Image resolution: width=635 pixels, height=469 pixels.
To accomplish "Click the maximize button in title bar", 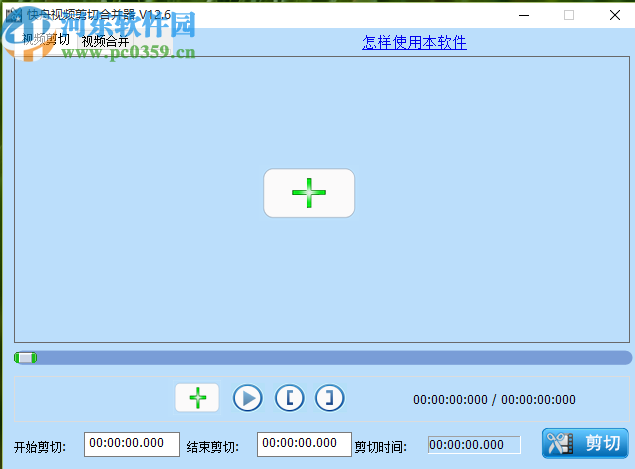I will click(569, 14).
